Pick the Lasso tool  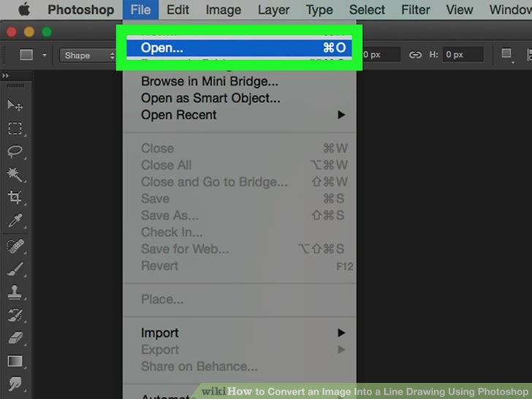pos(15,151)
